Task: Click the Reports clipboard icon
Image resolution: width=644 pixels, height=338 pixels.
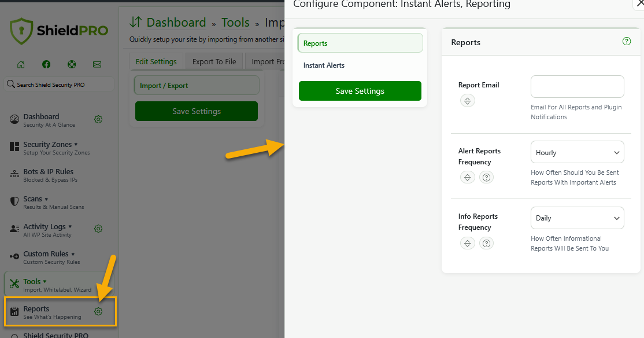Action: (14, 311)
